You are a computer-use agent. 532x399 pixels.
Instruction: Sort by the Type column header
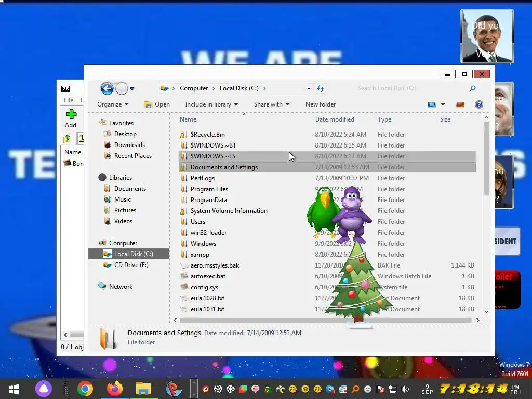pos(384,119)
